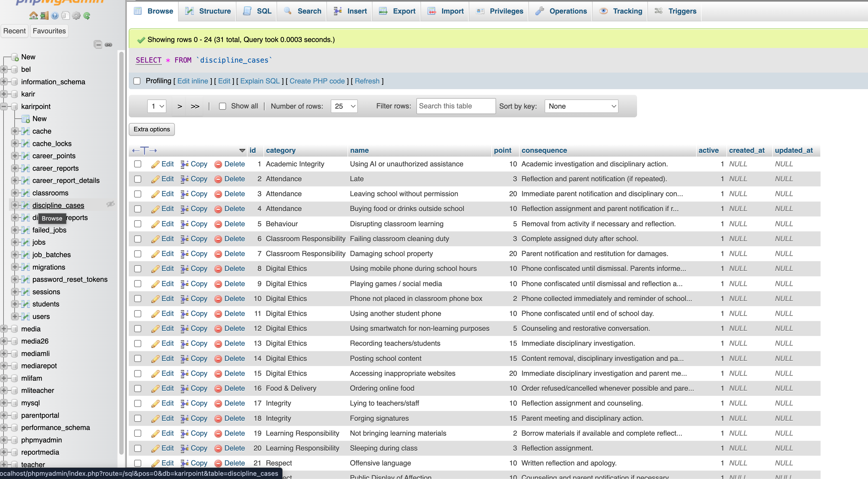Tick the Show all checkbox
The image size is (868, 479).
click(x=222, y=106)
